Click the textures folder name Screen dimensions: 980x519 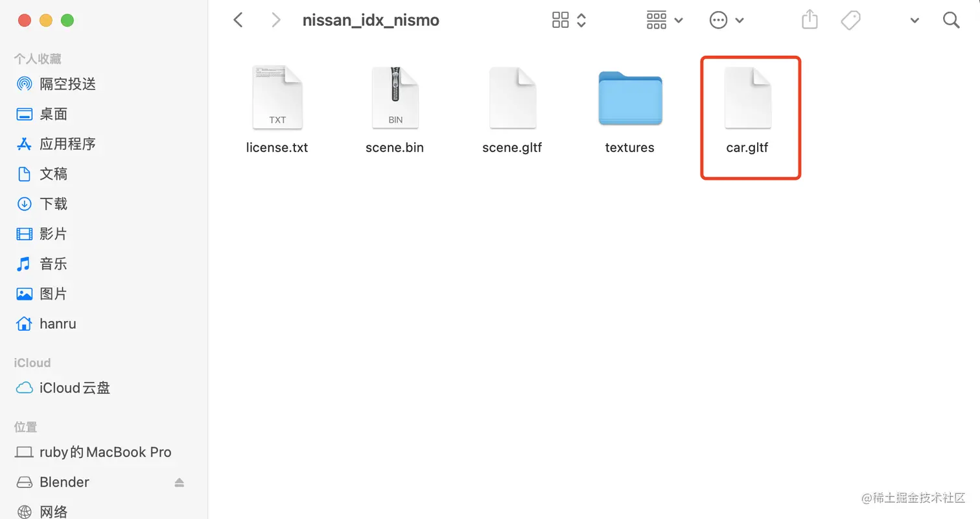click(x=630, y=147)
